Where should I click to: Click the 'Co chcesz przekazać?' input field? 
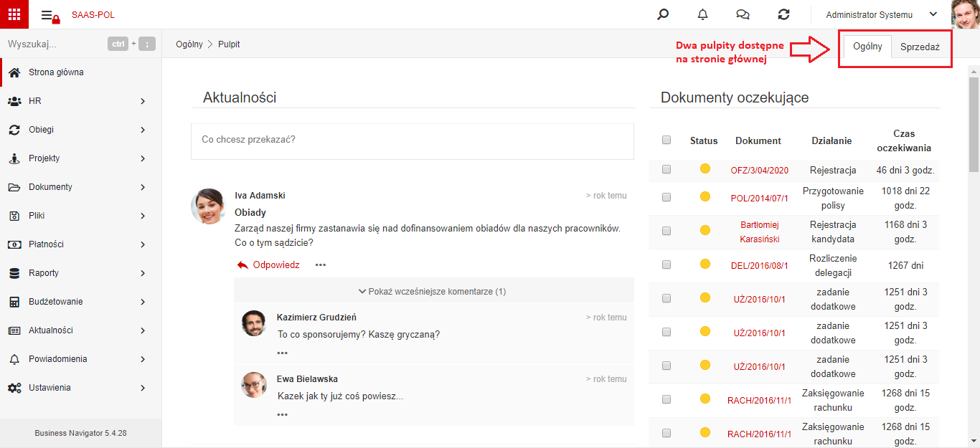pos(413,141)
